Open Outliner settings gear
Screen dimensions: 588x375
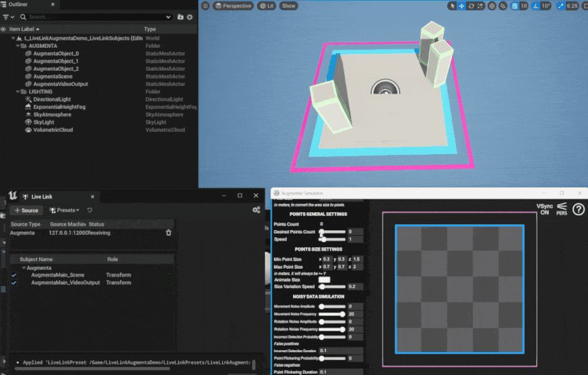tap(190, 17)
